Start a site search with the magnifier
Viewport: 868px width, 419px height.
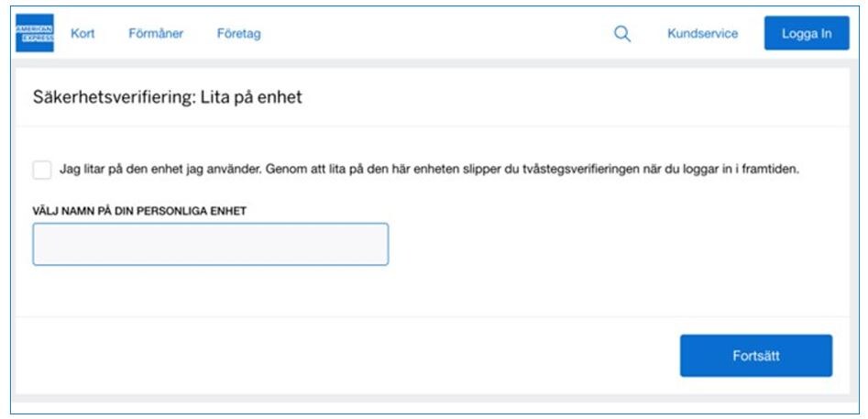point(622,34)
